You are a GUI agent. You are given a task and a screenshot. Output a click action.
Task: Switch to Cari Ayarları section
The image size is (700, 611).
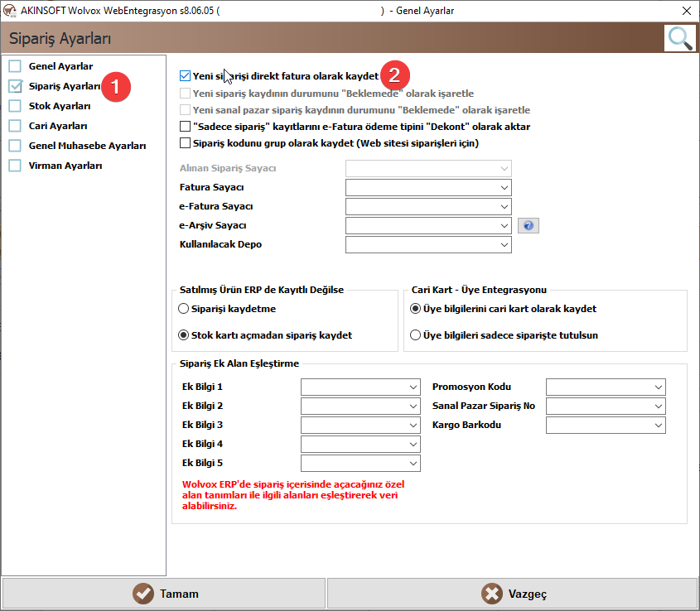click(x=58, y=126)
